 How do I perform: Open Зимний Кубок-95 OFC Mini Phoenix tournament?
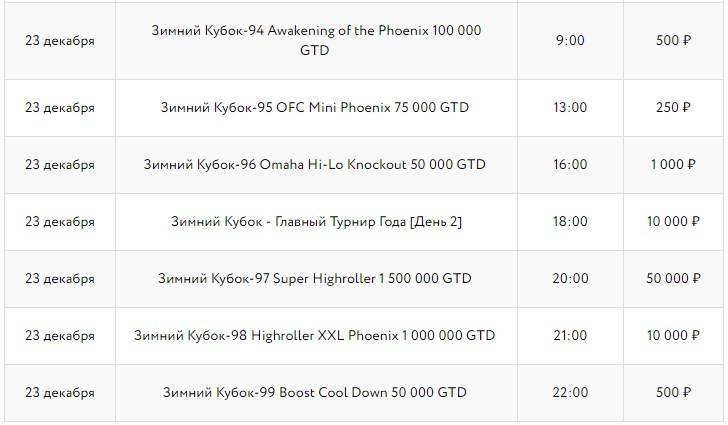click(x=314, y=107)
